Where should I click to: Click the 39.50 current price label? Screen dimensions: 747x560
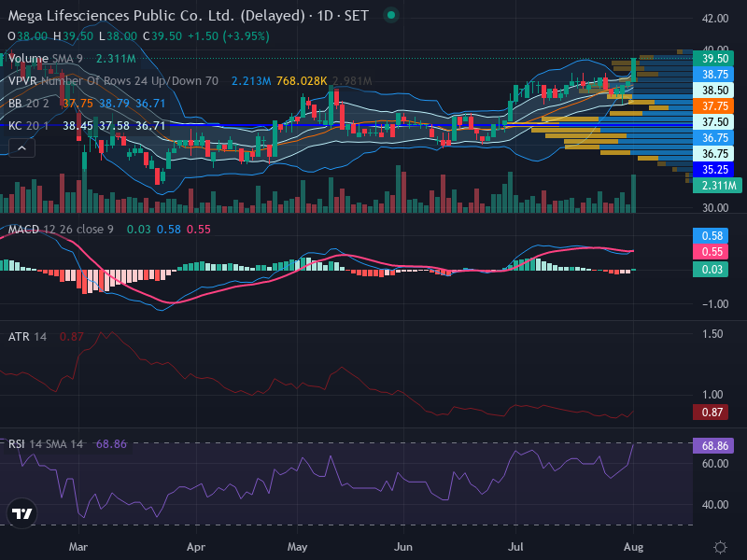click(712, 59)
